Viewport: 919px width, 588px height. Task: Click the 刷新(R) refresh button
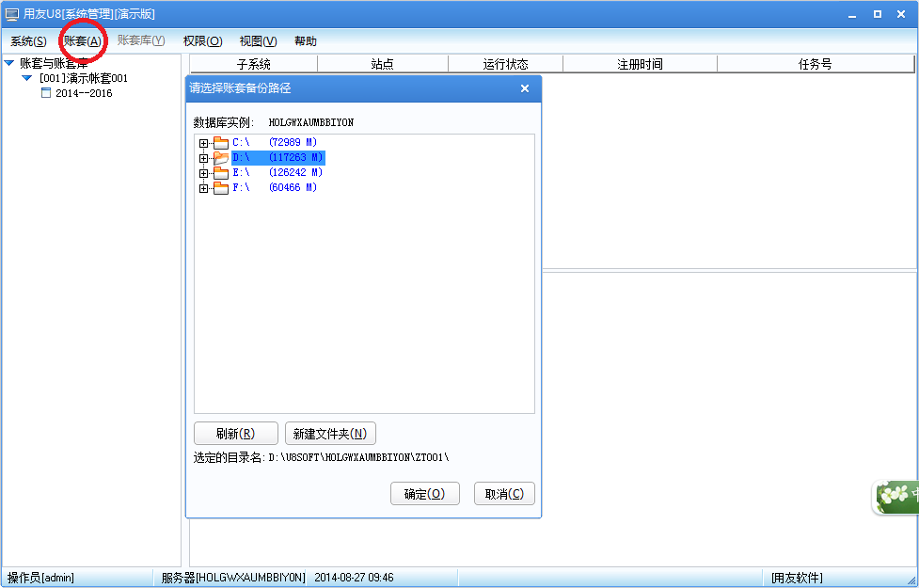point(235,434)
